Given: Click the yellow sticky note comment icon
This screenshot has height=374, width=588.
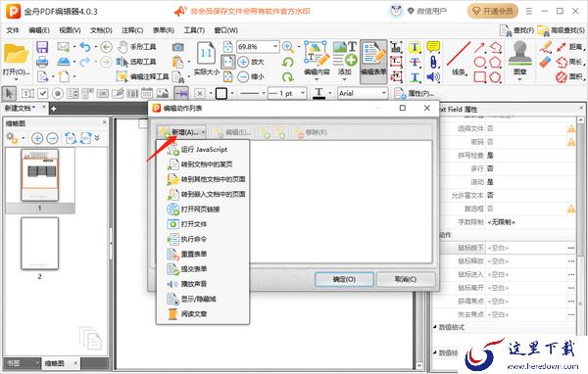Looking at the screenshot, I should (433, 47).
